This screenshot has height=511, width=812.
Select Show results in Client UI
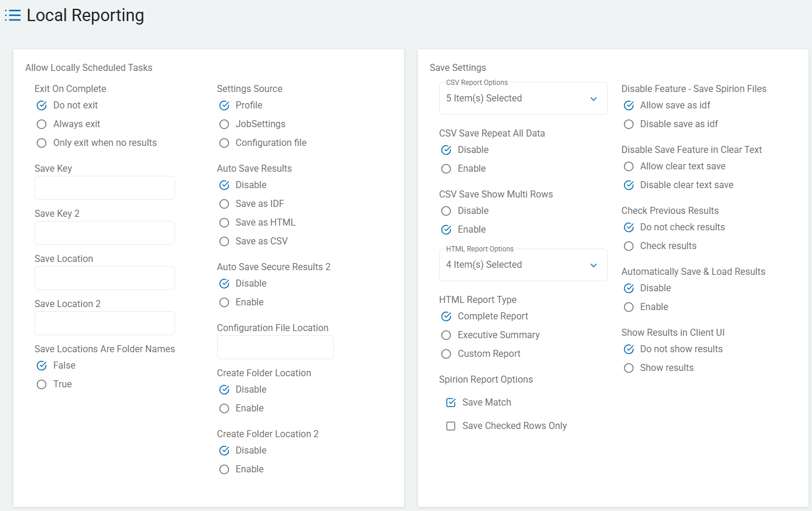tap(629, 368)
